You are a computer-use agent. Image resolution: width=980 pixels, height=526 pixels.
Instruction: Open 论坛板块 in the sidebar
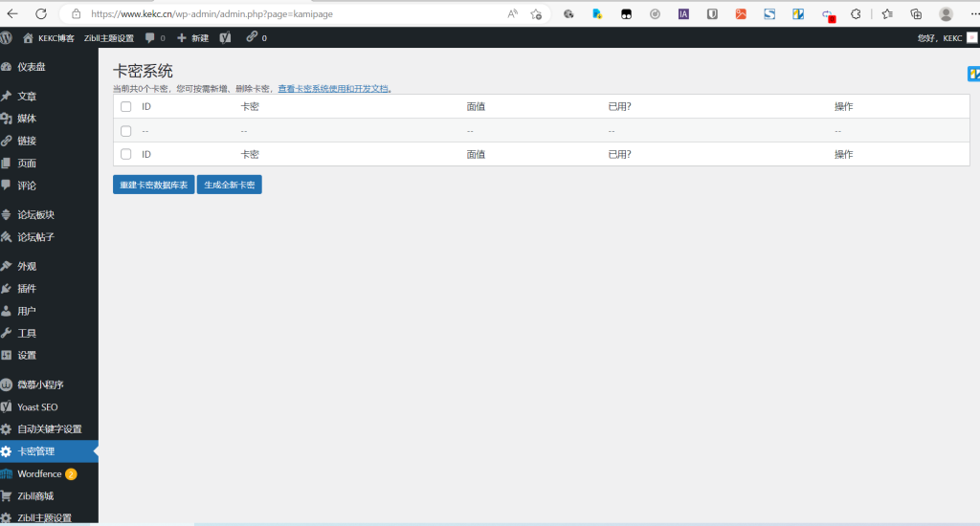tap(36, 215)
